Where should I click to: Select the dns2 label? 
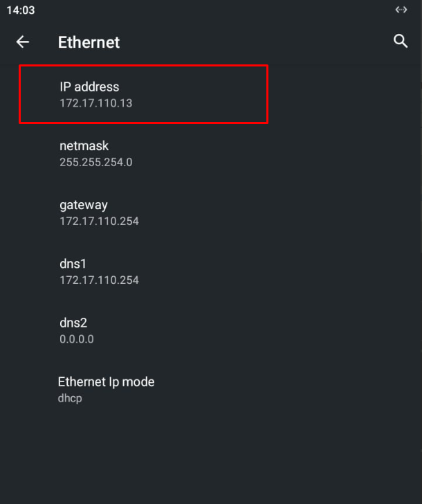click(73, 323)
